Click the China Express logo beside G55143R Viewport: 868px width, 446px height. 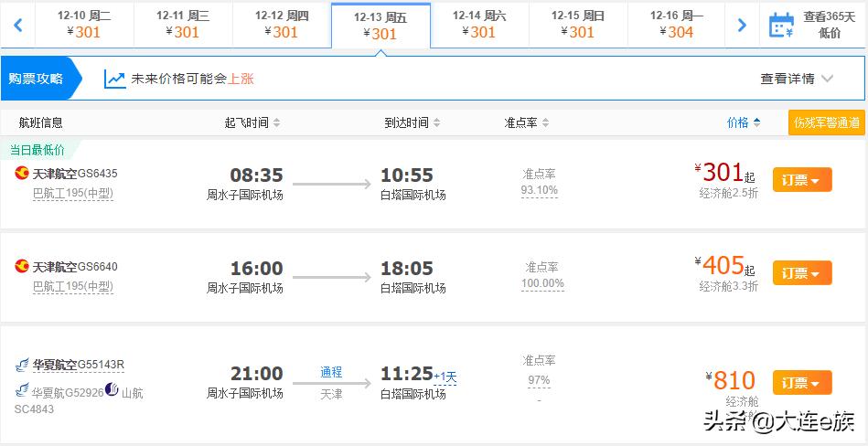click(x=22, y=365)
